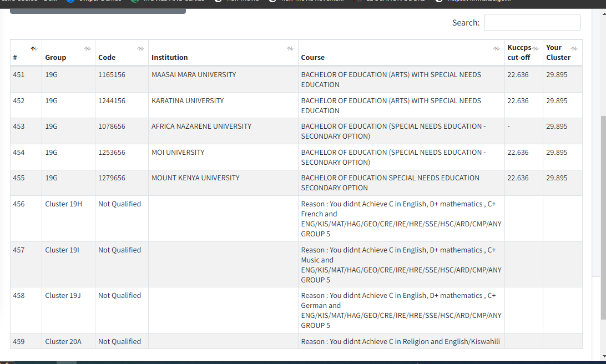The height and width of the screenshot is (364, 606).
Task: Sort by Your Cluster arrow icon
Action: 574,49
